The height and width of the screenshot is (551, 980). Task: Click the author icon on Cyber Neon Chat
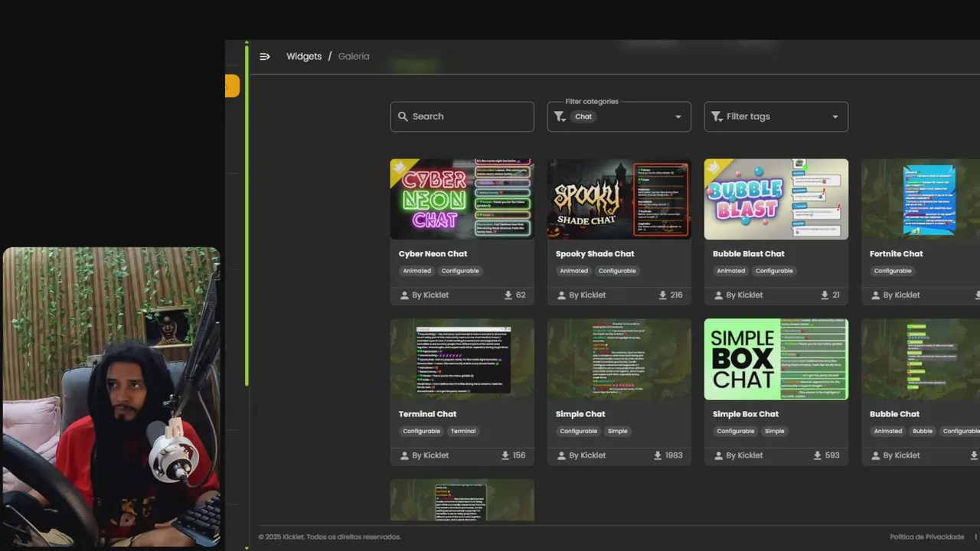pos(404,295)
